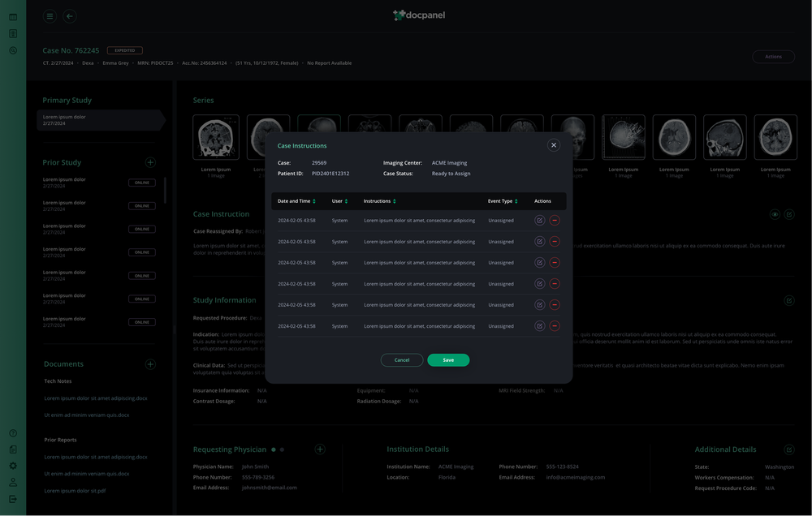Sort instructions by Date and Time

313,200
